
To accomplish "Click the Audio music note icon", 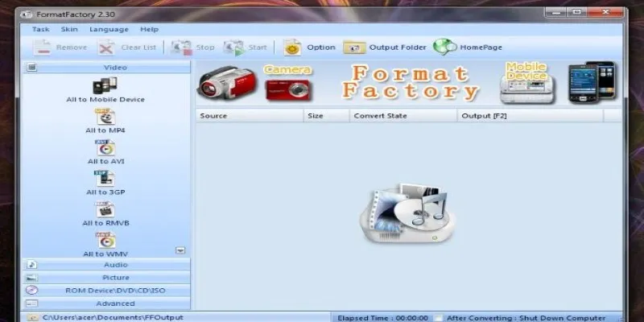I will pos(32,265).
